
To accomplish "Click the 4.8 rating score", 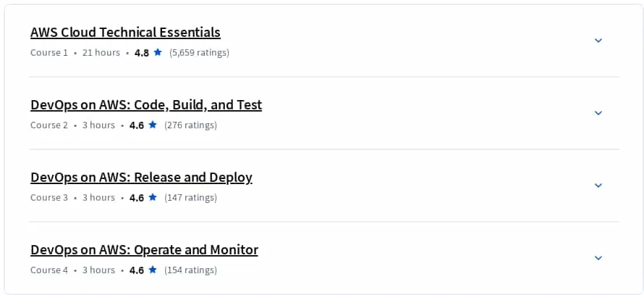I will tap(142, 53).
